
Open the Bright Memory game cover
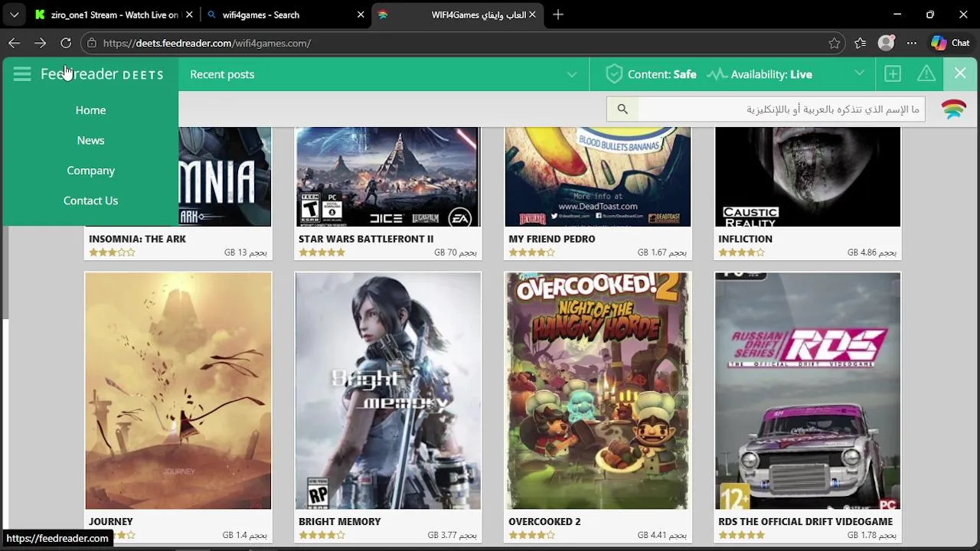[x=388, y=390]
